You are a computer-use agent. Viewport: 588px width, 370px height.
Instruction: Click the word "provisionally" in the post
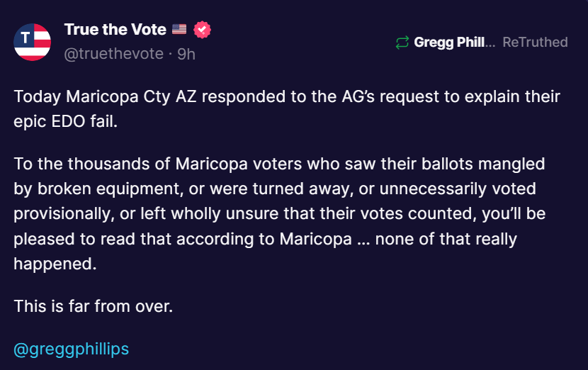pos(62,214)
